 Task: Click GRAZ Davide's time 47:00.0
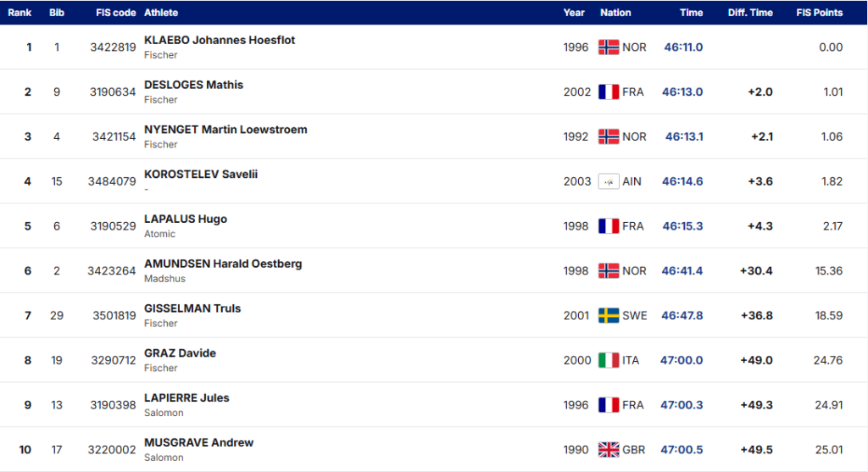click(x=682, y=360)
